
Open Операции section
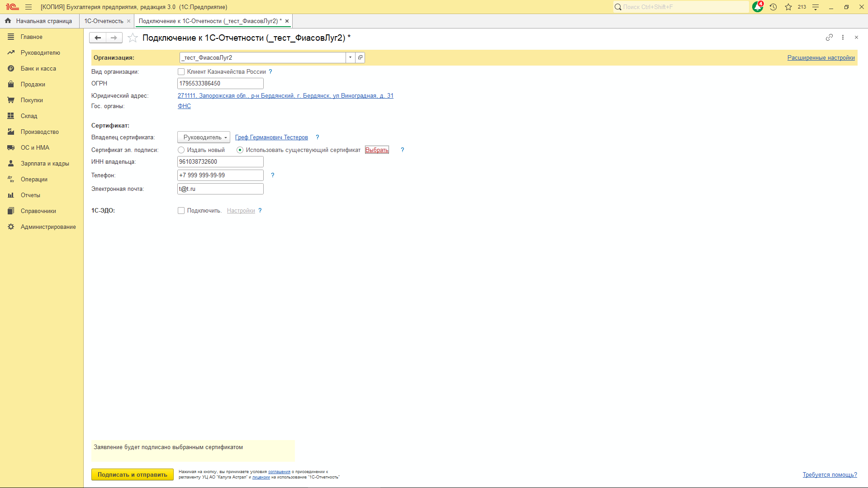[x=42, y=179]
